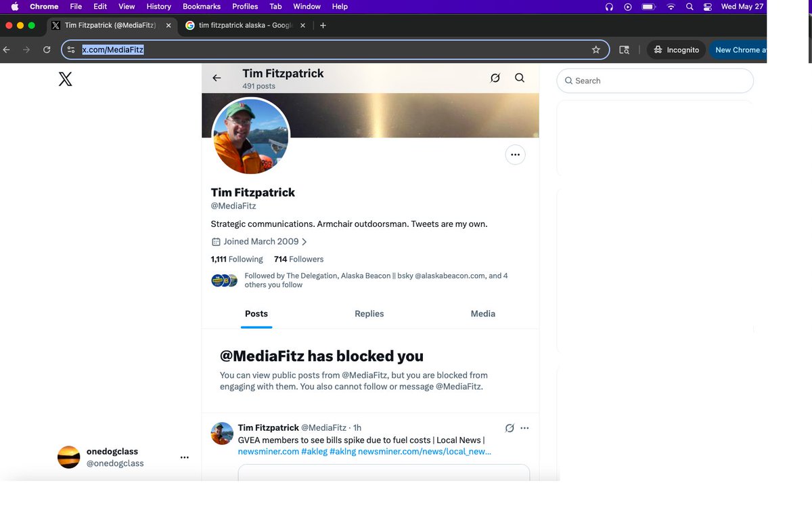Click the newsminer.com link in the post
The image size is (812, 508).
coord(269,451)
